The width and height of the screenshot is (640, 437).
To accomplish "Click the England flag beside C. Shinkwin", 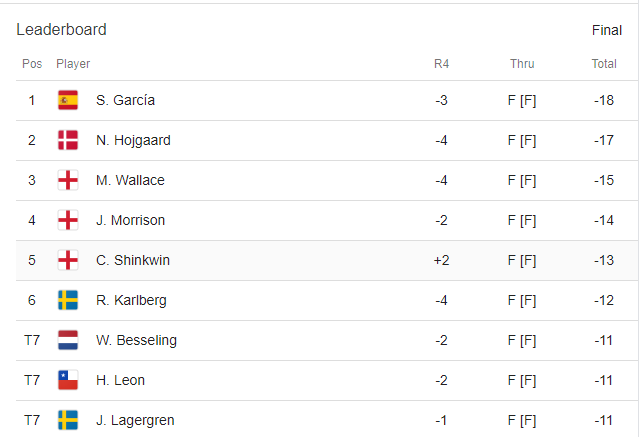I will (x=68, y=260).
